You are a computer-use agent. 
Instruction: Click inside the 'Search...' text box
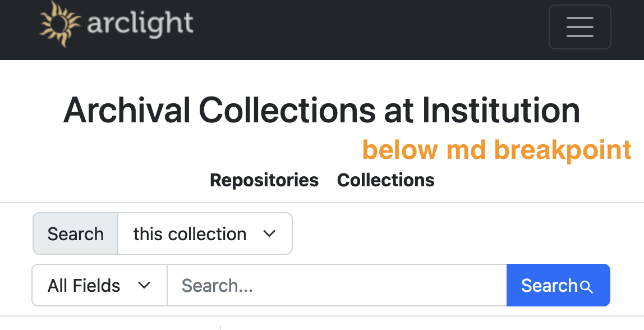pos(337,285)
